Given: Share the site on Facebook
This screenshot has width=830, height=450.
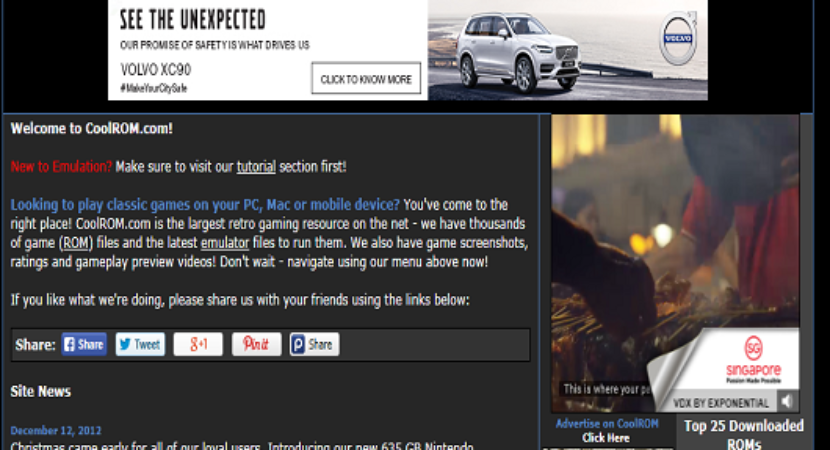Looking at the screenshot, I should click(84, 344).
